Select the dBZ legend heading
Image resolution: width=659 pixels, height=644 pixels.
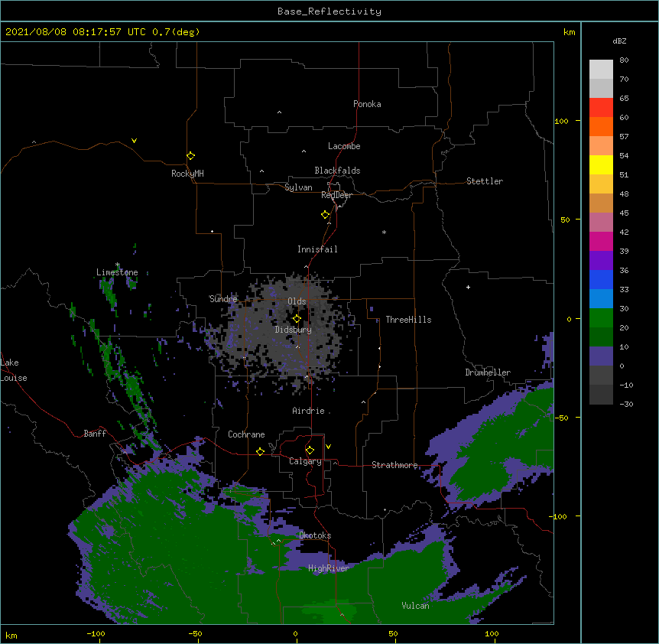[619, 41]
